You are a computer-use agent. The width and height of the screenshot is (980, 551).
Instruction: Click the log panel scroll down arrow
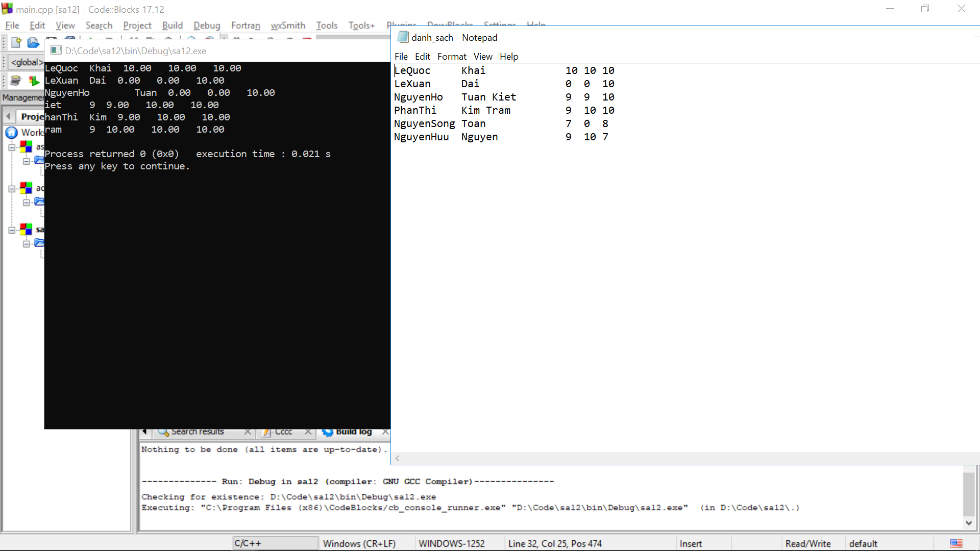pyautogui.click(x=969, y=523)
